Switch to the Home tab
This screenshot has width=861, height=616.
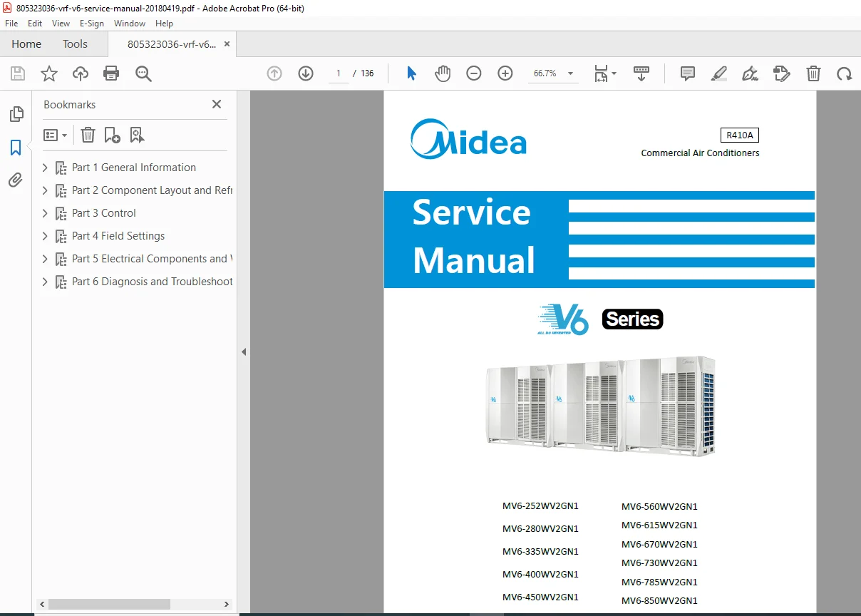click(26, 44)
